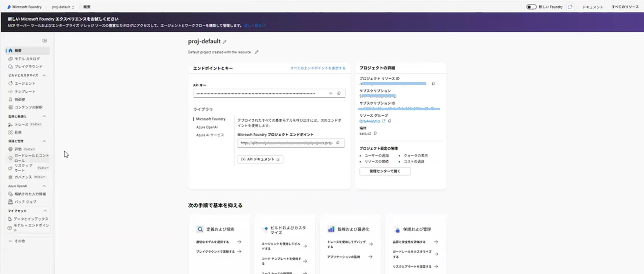Click the コンテンツの解釈 sidebar icon
Image resolution: width=644 pixels, height=274 pixels.
point(10,107)
